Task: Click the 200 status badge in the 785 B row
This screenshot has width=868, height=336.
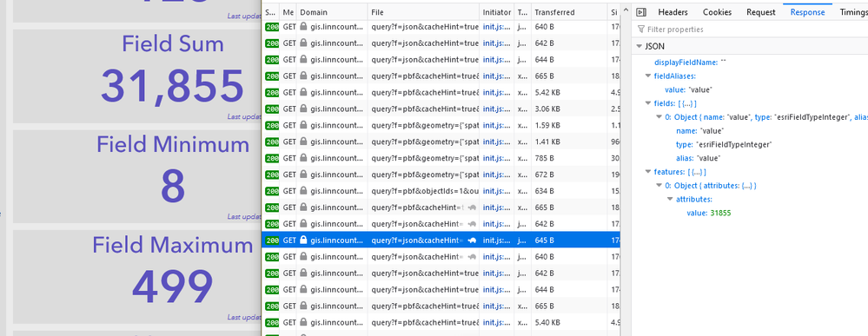Action: coord(272,158)
